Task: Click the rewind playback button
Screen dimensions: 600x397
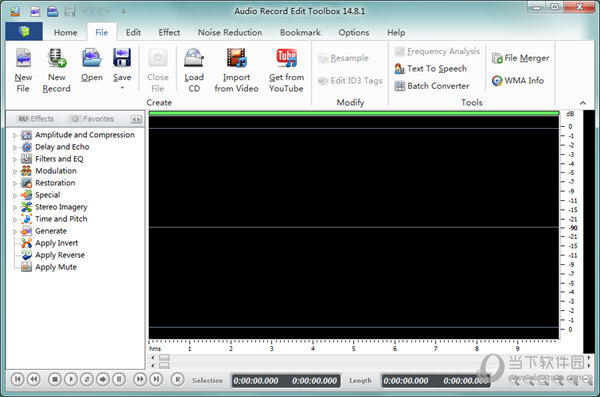Action: [x=34, y=379]
